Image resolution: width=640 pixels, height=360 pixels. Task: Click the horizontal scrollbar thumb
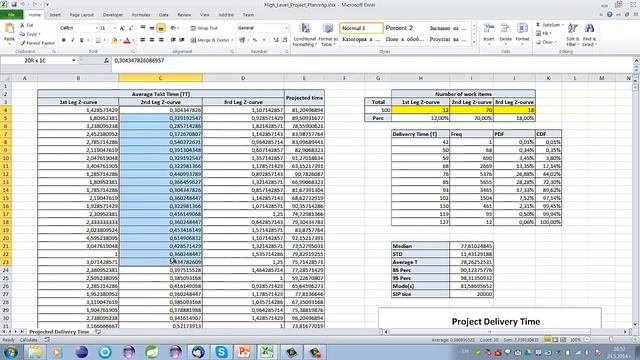(x=490, y=332)
